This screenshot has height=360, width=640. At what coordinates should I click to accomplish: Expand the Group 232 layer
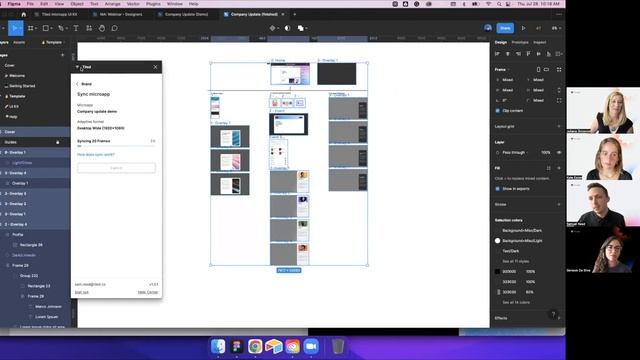15,276
